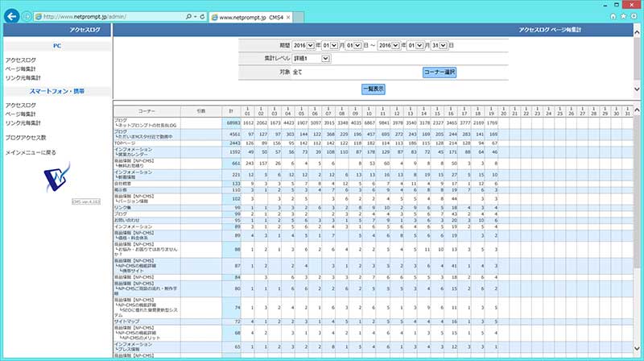Click total value 68983 in first row
Viewport: 644px width, 361px height.
[233, 123]
